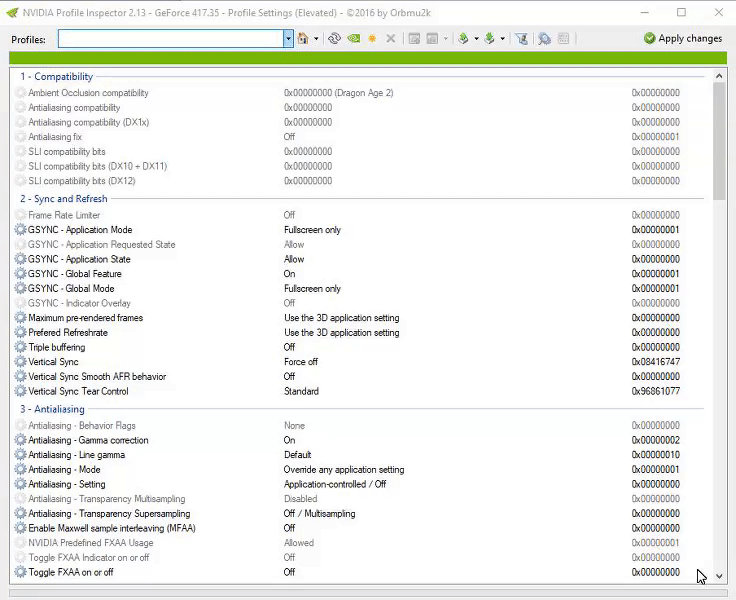Focus the Profiles combo box text field
736x600 pixels.
point(170,38)
